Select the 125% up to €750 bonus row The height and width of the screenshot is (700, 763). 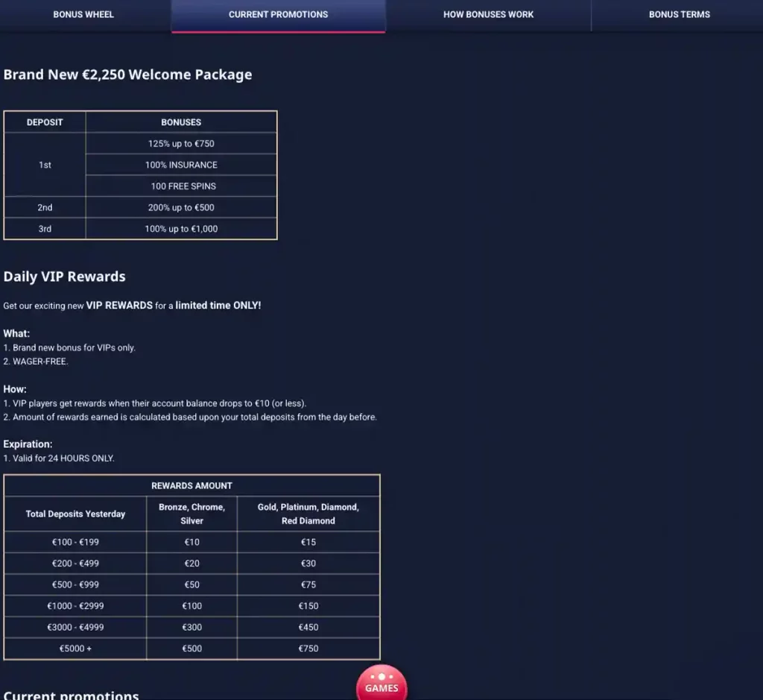[x=181, y=143]
